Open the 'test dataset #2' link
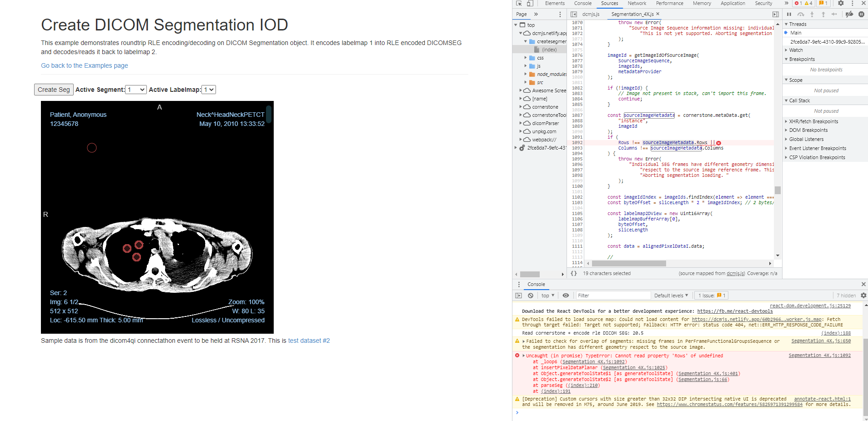The height and width of the screenshot is (421, 868). [309, 341]
